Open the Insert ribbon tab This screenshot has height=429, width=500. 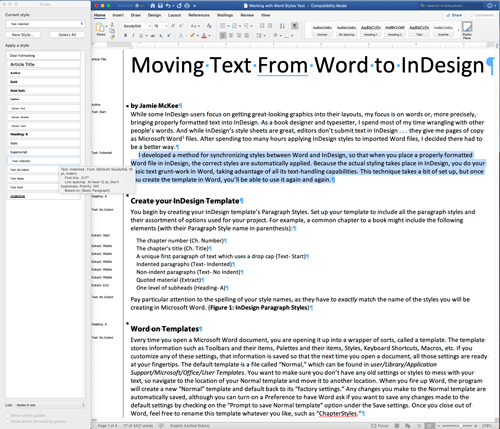click(x=118, y=15)
